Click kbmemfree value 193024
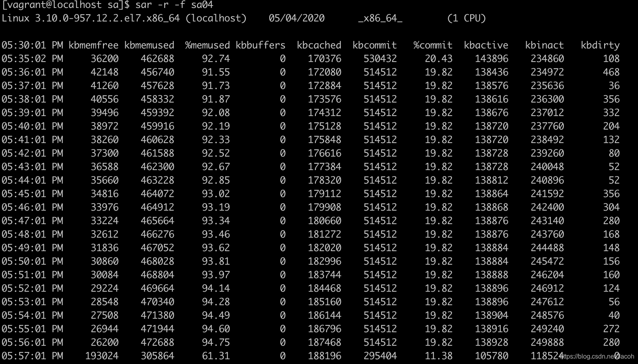Image resolution: width=638 pixels, height=364 pixels. 102,356
